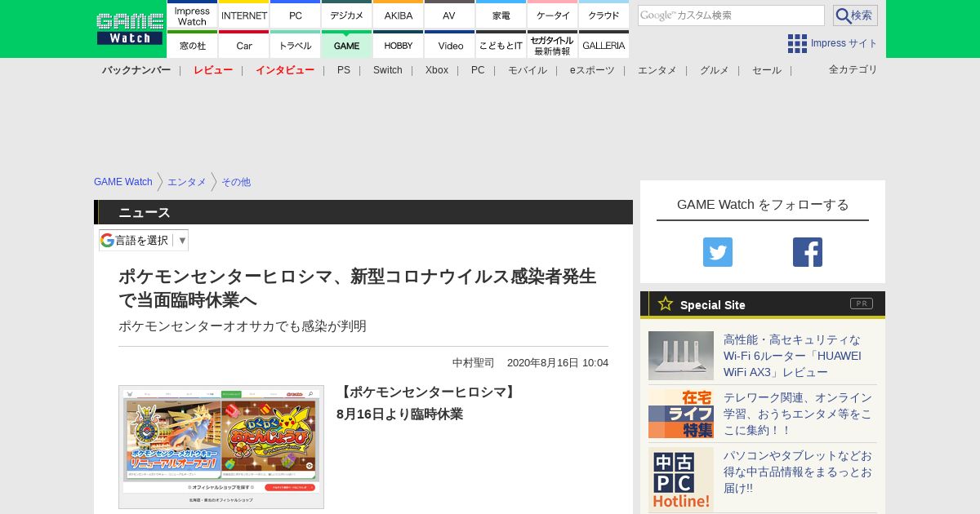
Task: Click the Impress site grid icon
Action: [x=797, y=43]
